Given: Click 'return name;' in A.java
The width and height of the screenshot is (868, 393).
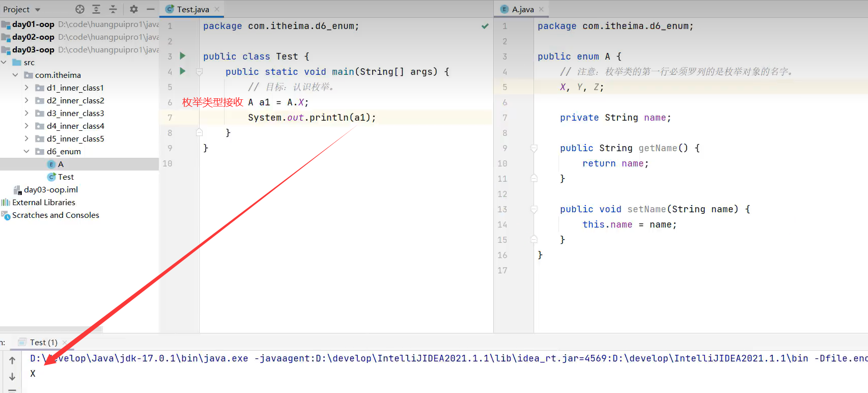Looking at the screenshot, I should click(x=615, y=163).
